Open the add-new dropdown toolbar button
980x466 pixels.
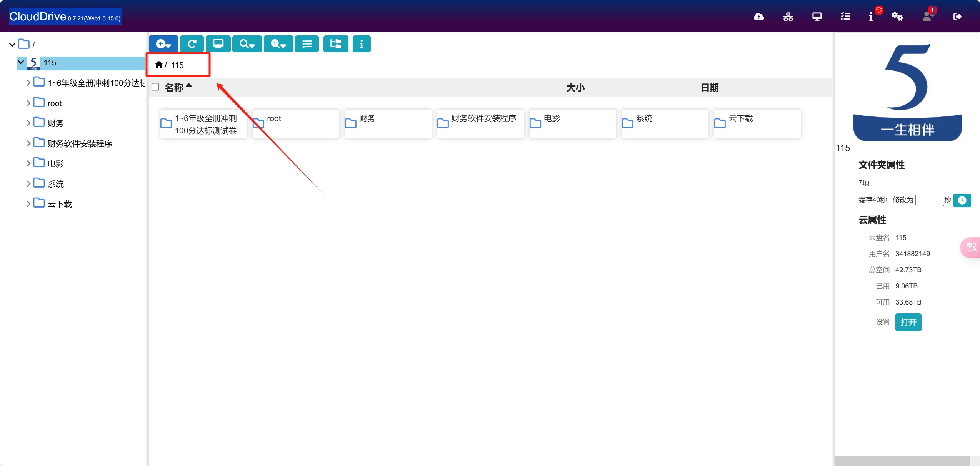(163, 44)
